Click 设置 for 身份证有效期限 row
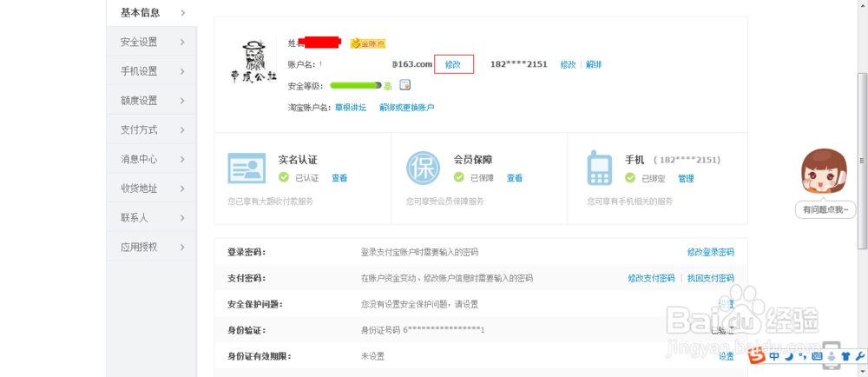868x377 pixels. [727, 356]
